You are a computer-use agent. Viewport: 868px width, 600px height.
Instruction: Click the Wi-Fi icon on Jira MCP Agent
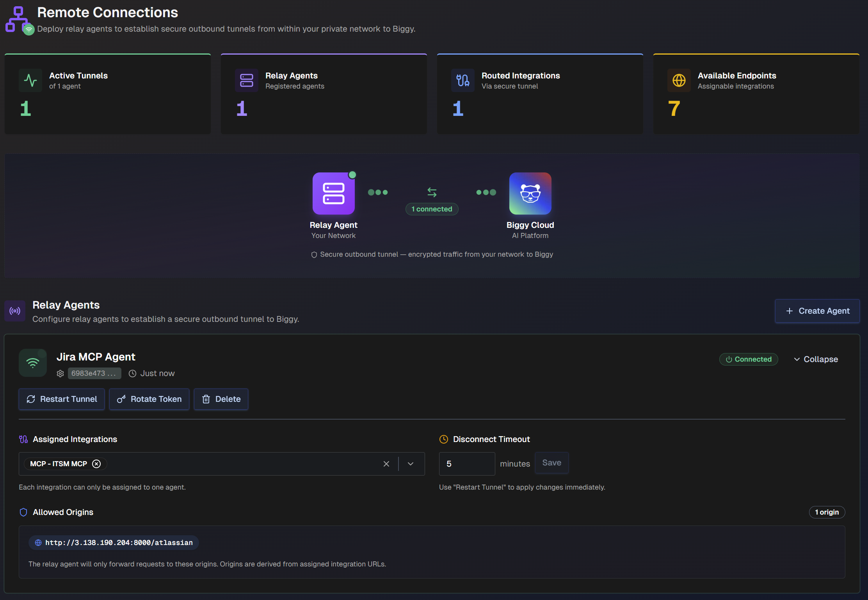(x=33, y=363)
